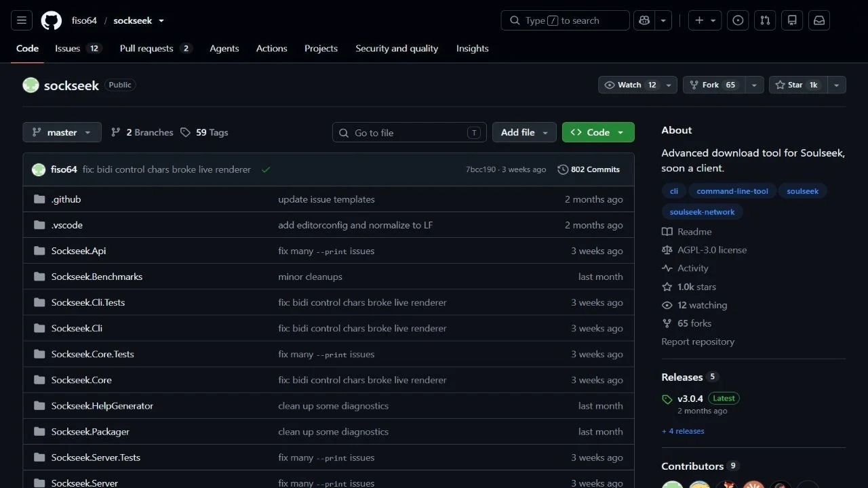Expand the repository switcher dropdown next to sockseek
The width and height of the screenshot is (868, 488).
[161, 21]
